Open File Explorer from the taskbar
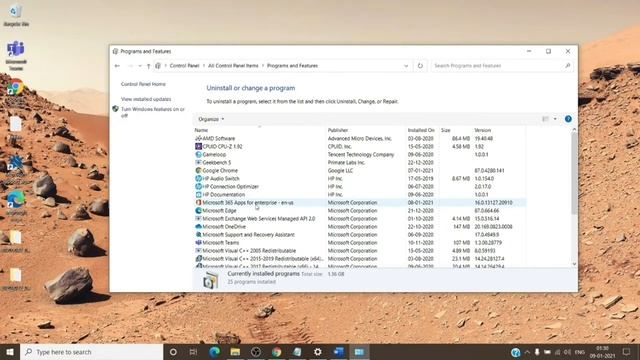Viewport: 640px width, 360px height. (x=235, y=352)
